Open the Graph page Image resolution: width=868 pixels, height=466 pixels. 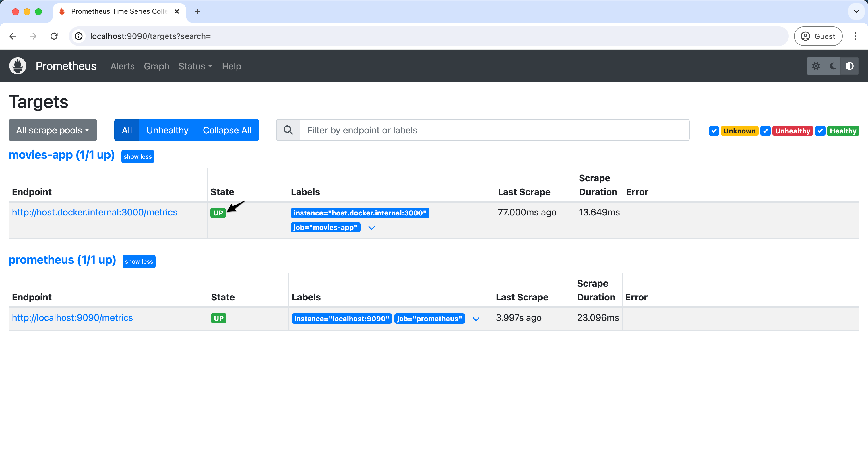(x=156, y=66)
